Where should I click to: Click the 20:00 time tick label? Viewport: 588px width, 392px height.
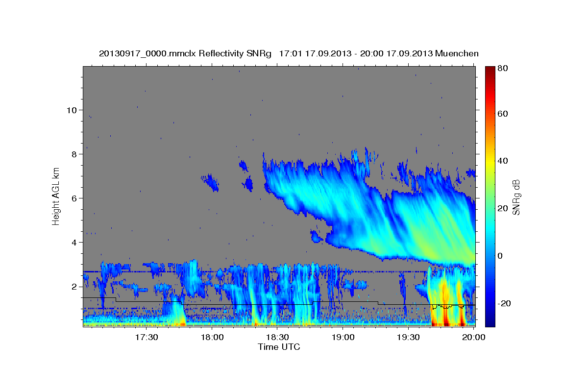[x=473, y=338]
